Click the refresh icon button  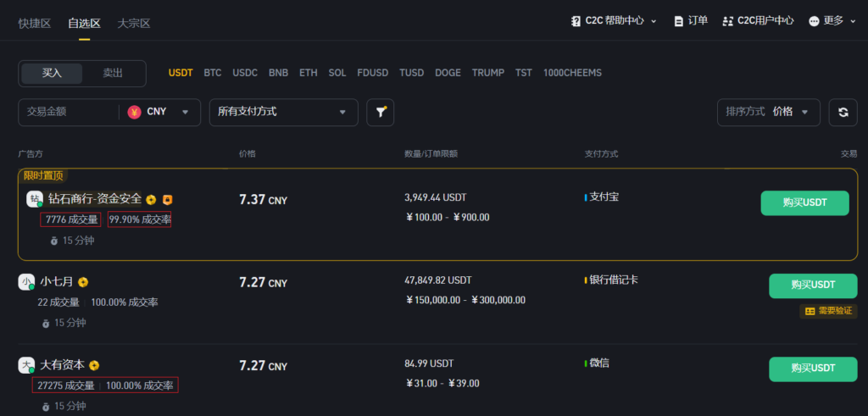[843, 112]
